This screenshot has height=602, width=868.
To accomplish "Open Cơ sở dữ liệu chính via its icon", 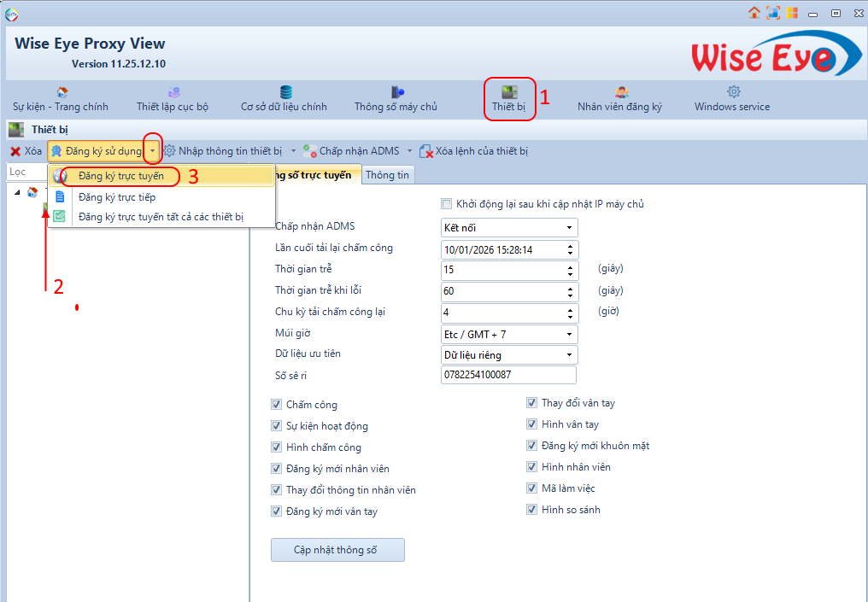I will tap(284, 96).
